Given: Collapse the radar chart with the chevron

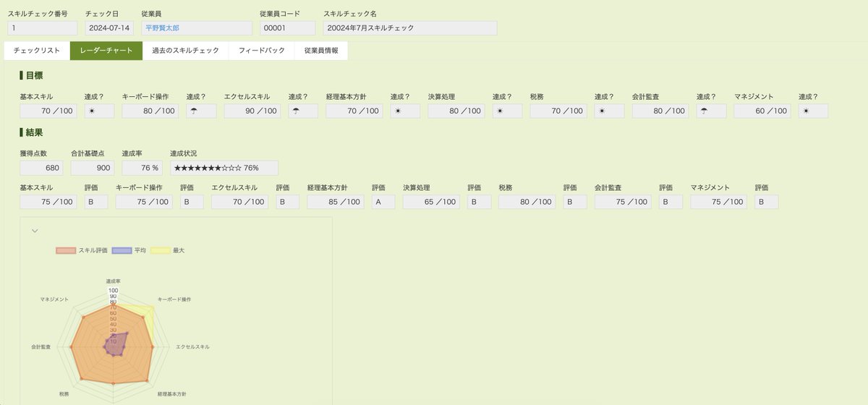Looking at the screenshot, I should point(35,231).
